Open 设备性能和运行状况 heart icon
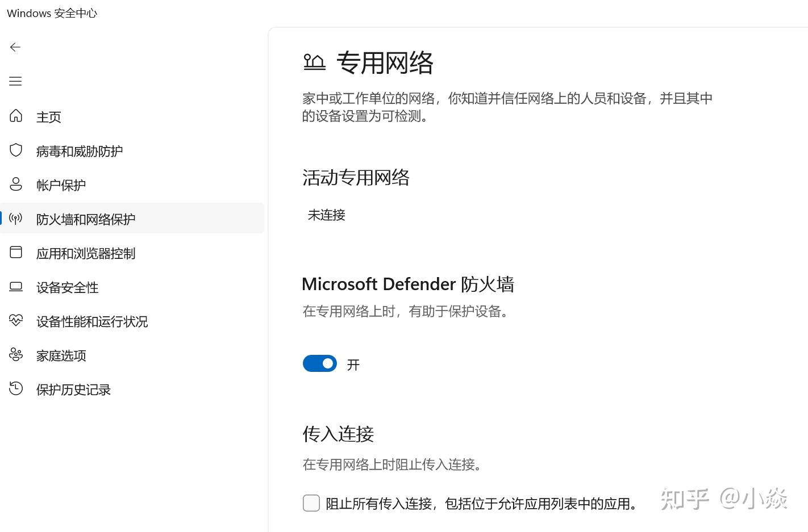Viewport: 808px width, 532px height. [x=15, y=320]
